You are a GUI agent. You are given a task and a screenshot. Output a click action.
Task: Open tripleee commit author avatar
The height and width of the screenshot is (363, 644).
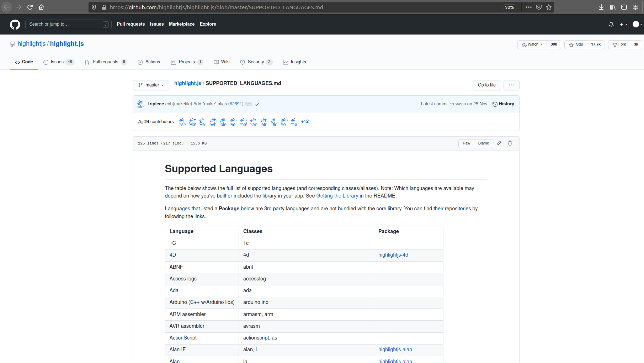140,104
